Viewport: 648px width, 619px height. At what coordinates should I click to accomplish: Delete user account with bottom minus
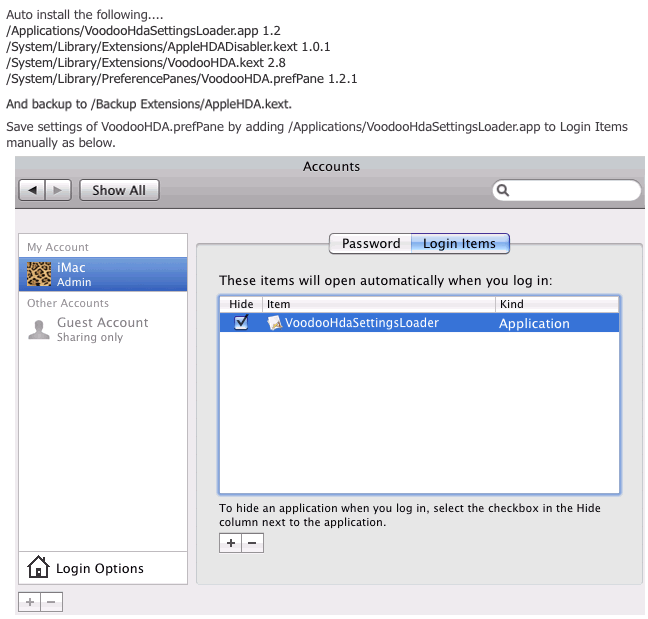pos(51,602)
